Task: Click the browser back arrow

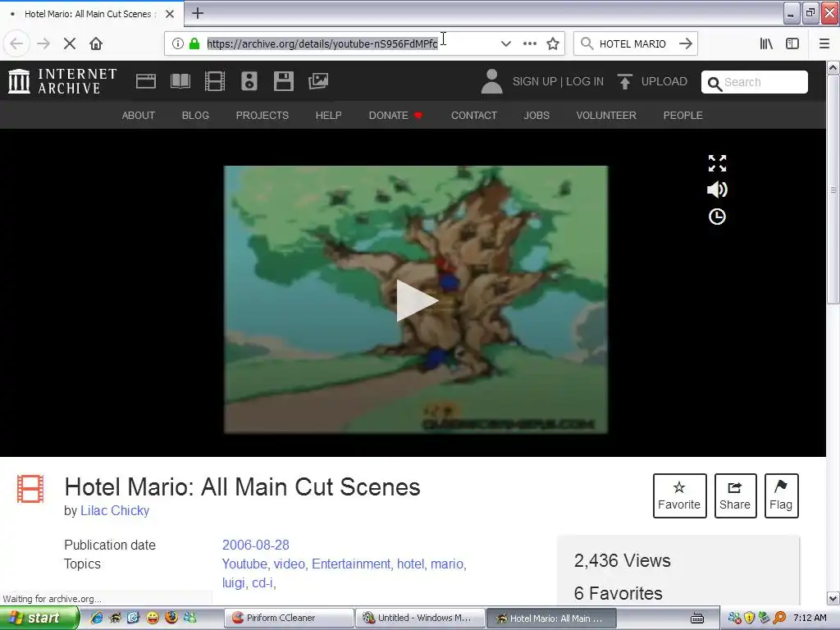Action: 16,43
